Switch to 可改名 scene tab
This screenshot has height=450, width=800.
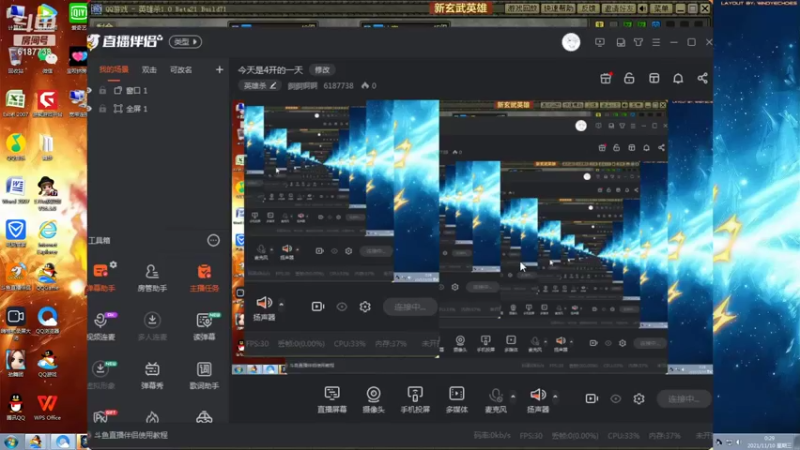point(181,69)
